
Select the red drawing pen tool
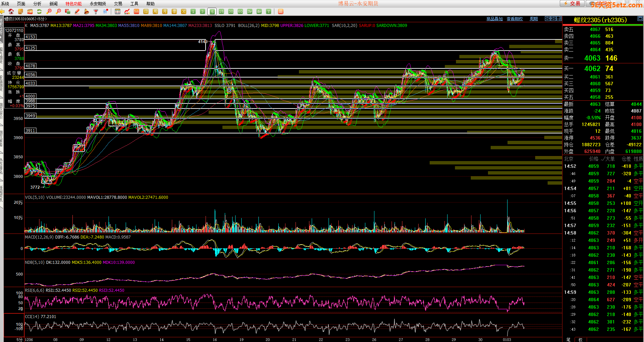(x=77, y=11)
